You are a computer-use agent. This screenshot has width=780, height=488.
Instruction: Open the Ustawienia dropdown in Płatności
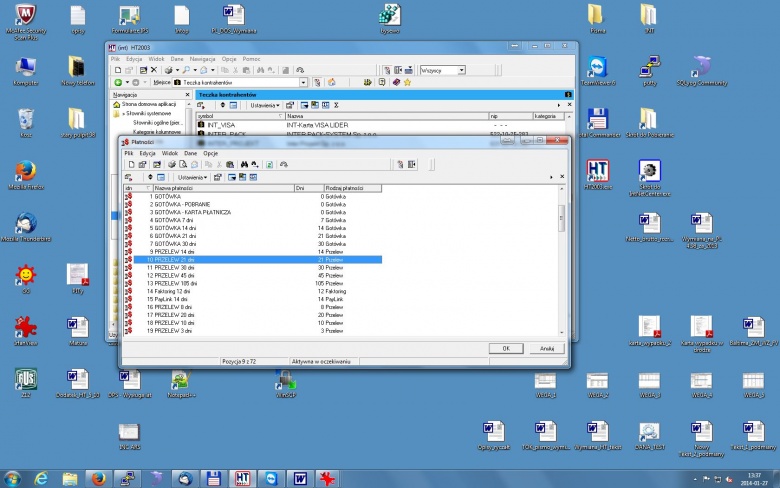(x=193, y=178)
